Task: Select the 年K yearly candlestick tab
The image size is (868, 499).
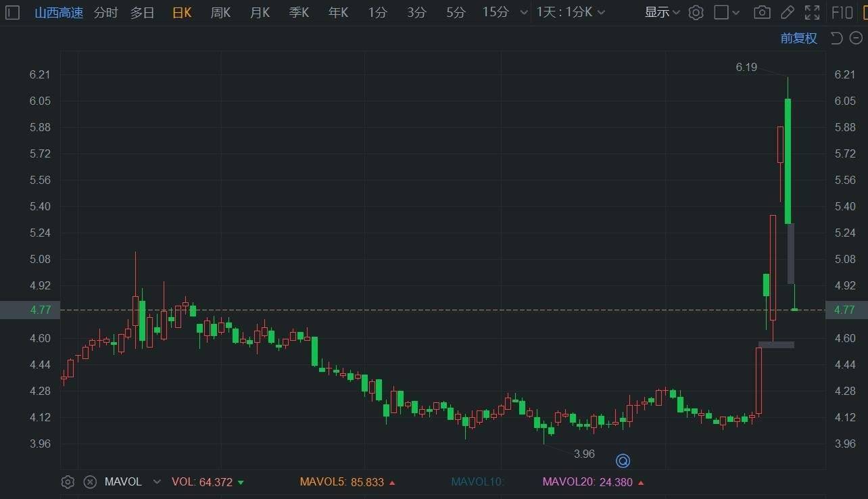Action: point(338,12)
